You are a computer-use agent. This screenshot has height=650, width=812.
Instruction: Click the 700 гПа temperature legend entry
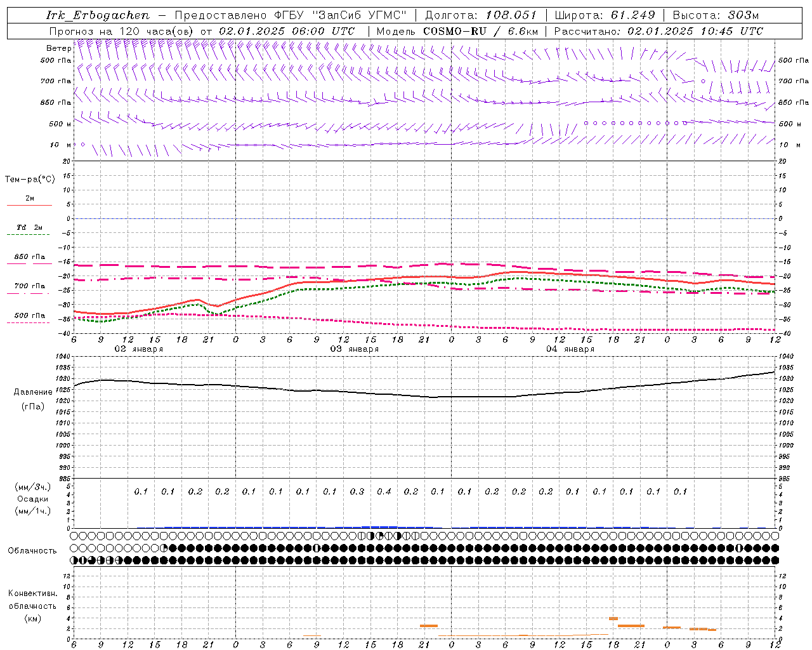tap(29, 286)
